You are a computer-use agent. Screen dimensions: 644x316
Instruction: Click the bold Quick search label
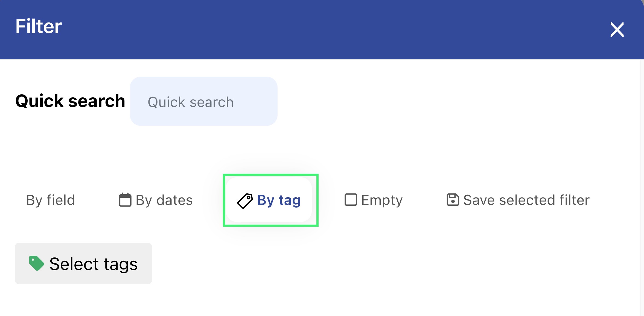pos(70,101)
